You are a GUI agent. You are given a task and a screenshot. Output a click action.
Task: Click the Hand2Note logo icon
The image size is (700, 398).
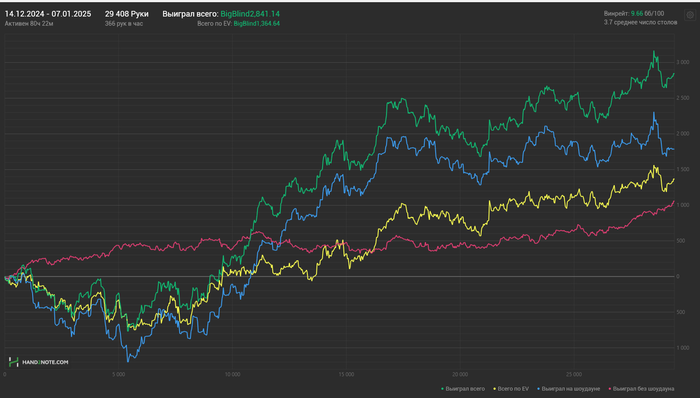click(14, 362)
